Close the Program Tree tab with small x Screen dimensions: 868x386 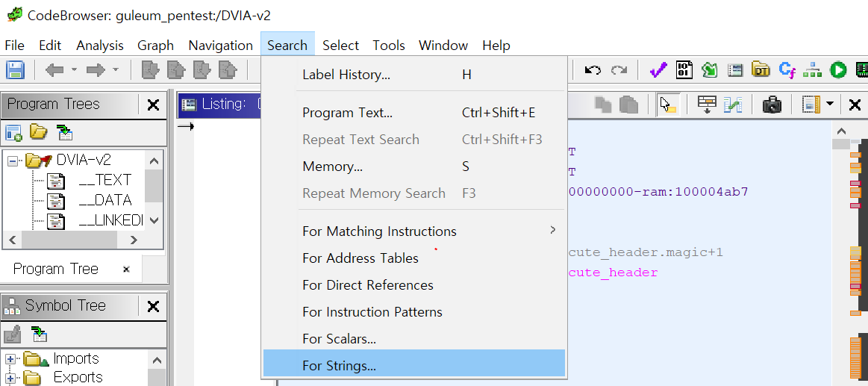coord(126,270)
